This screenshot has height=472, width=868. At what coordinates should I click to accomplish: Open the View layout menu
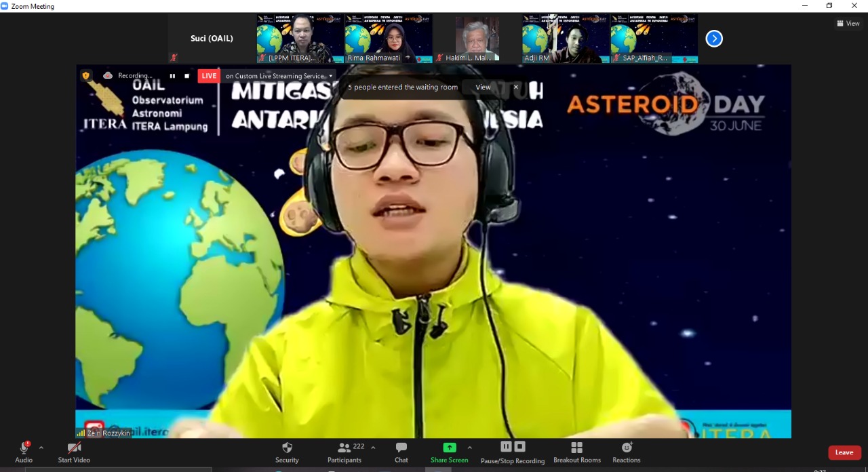click(848, 23)
